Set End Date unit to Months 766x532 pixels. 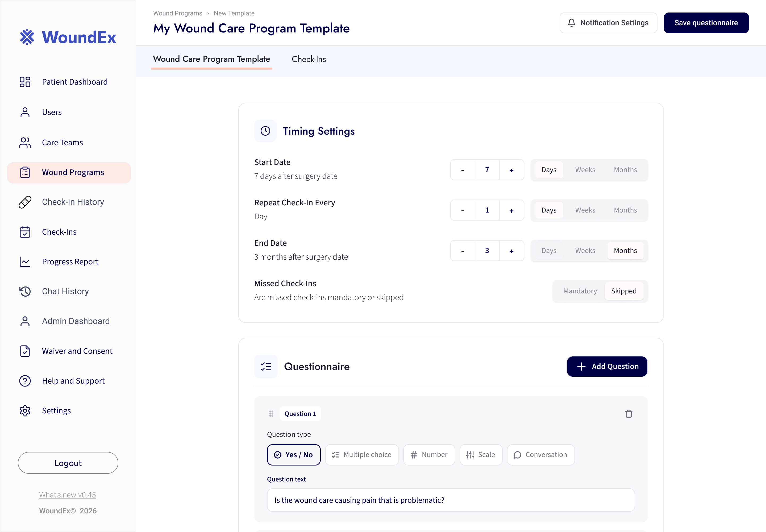625,251
